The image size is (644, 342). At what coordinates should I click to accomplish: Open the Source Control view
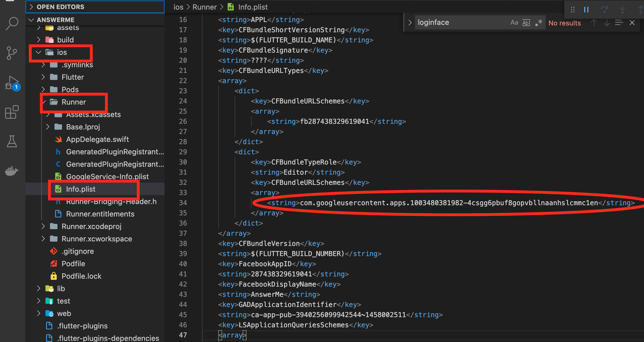12,53
